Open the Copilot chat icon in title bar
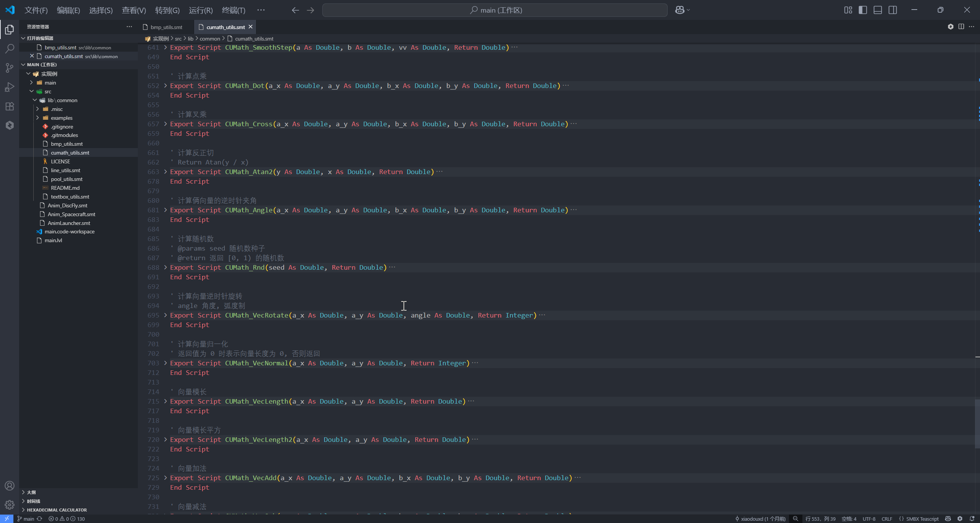980x523 pixels. 680,10
